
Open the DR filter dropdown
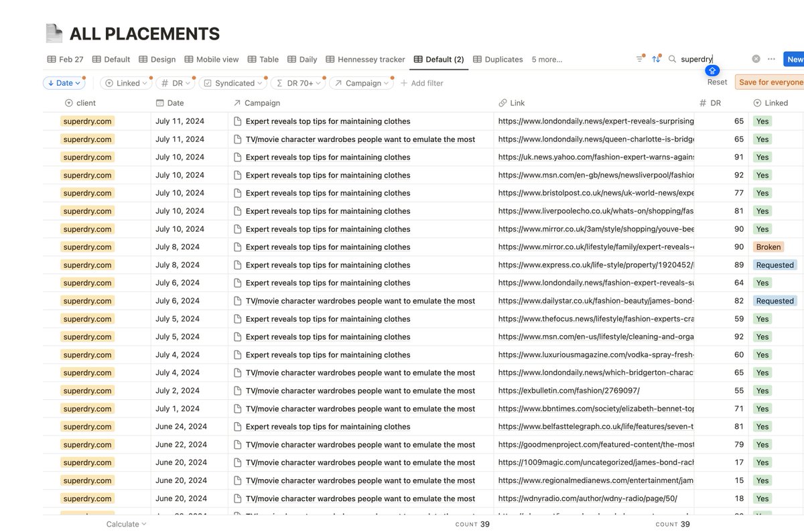(x=176, y=83)
